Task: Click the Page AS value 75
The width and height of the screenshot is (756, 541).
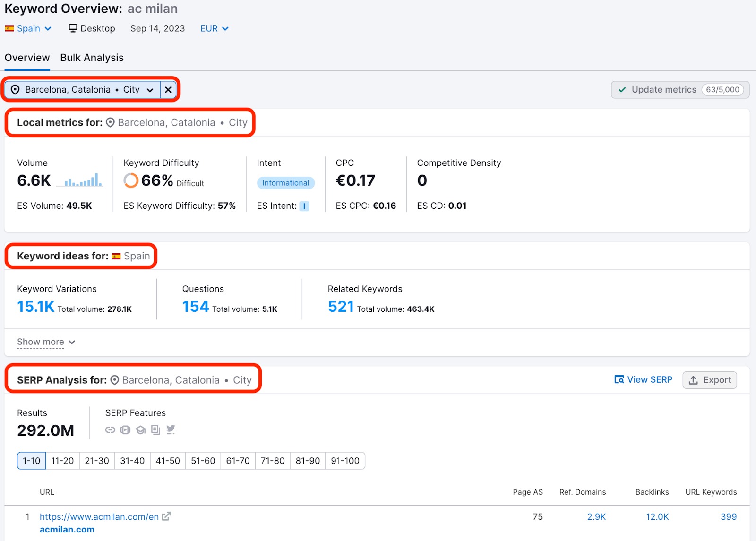Action: 538,517
